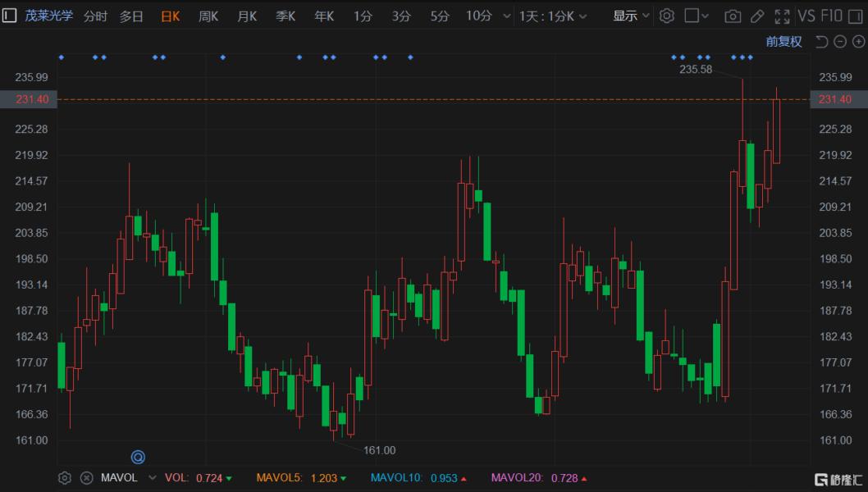Click the 前复权 adjustment link
The height and width of the screenshot is (492, 868).
(x=783, y=42)
